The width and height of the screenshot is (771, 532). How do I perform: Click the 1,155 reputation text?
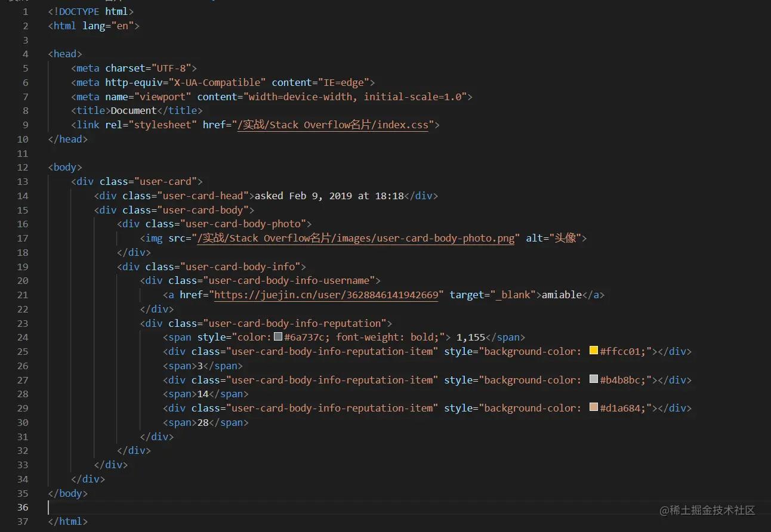pyautogui.click(x=471, y=337)
